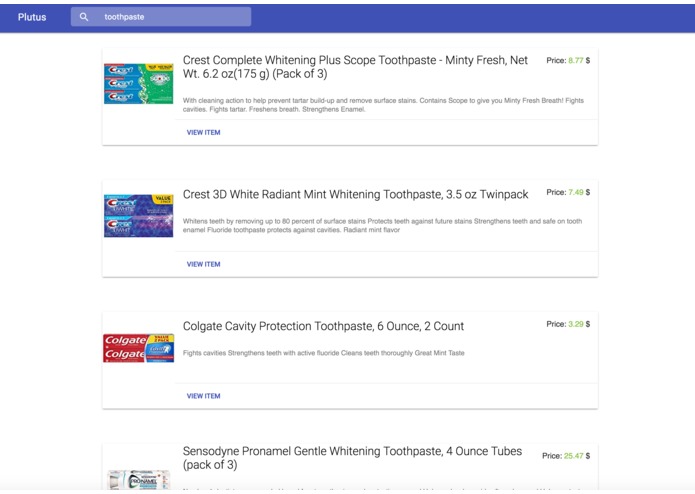Focus the toothpaste search field
Image resolution: width=695 pixels, height=494 pixels.
[161, 17]
